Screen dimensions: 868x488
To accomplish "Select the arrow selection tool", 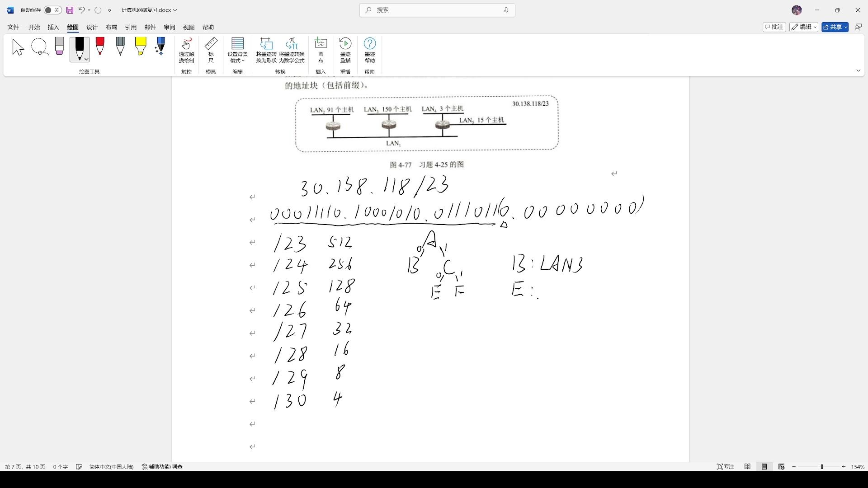I will click(18, 47).
